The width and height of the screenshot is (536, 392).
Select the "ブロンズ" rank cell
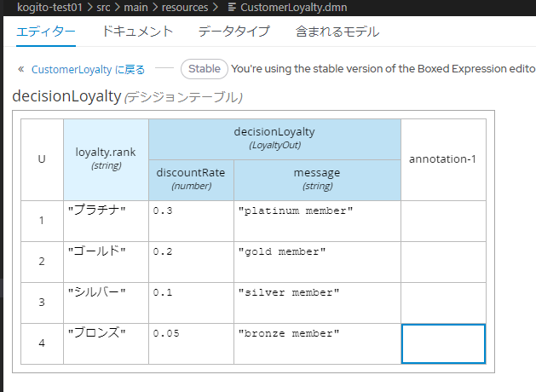pyautogui.click(x=106, y=343)
